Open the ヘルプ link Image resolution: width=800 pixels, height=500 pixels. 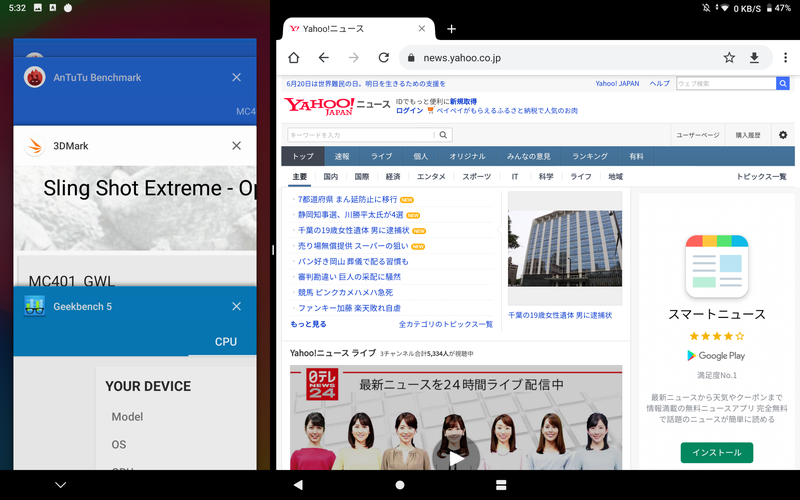click(659, 83)
